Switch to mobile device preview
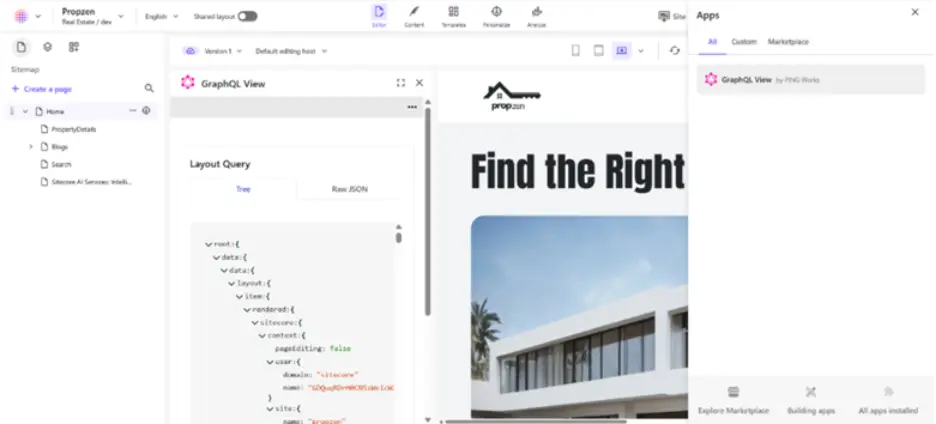This screenshot has width=936, height=424. (x=575, y=51)
